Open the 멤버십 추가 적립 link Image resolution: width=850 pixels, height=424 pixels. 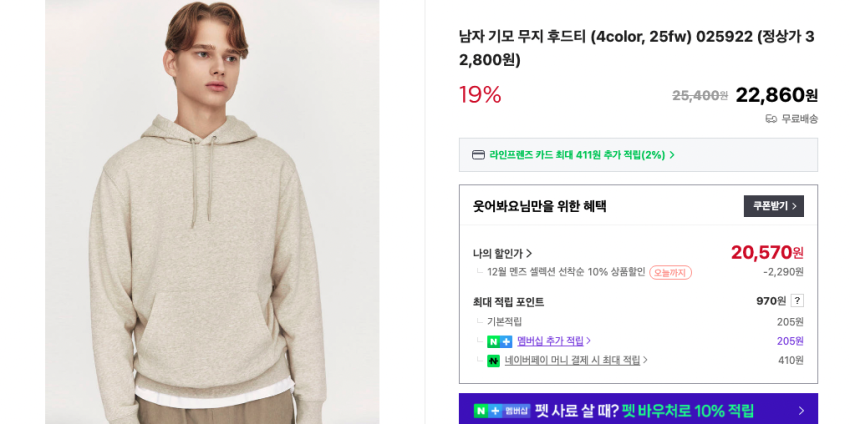[x=552, y=342]
